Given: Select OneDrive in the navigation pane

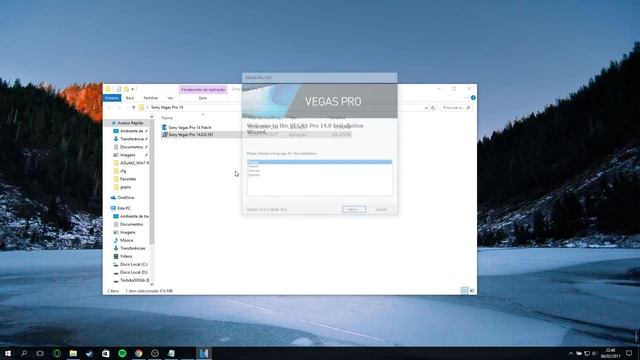Looking at the screenshot, I should (x=125, y=198).
